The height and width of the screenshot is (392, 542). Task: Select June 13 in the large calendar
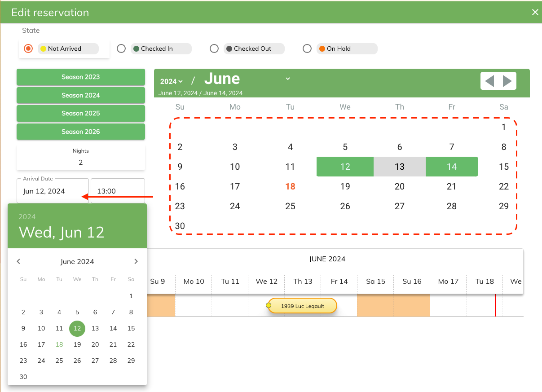coord(400,167)
